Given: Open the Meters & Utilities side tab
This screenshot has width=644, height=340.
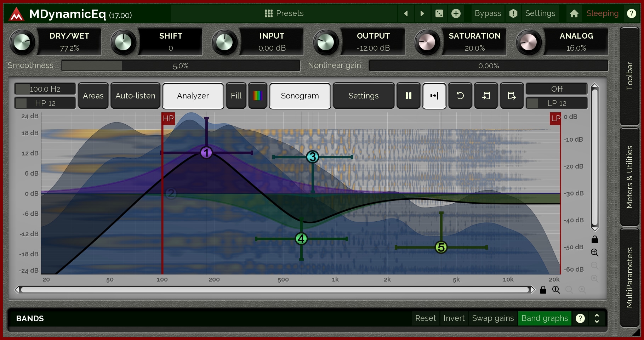Looking at the screenshot, I should [629, 177].
